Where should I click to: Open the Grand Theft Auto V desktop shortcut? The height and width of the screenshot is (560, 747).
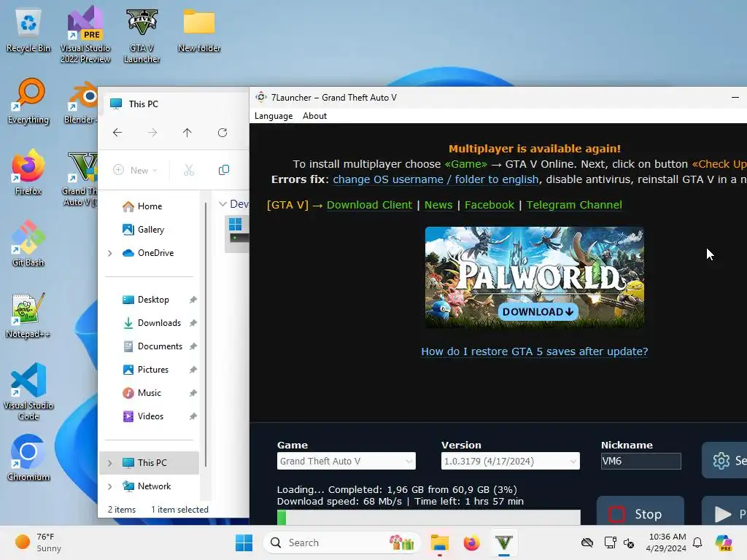tap(80, 179)
